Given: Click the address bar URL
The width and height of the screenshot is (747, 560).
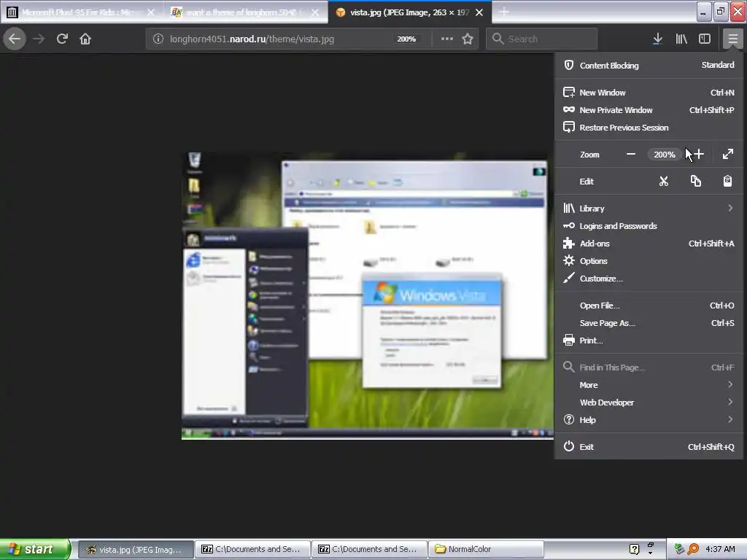Looking at the screenshot, I should coord(252,39).
